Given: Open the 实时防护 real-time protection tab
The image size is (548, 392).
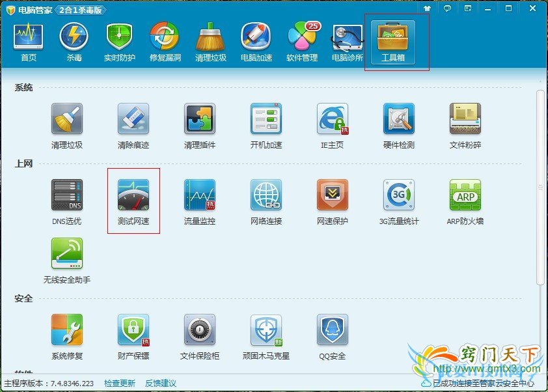Looking at the screenshot, I should pos(119,43).
